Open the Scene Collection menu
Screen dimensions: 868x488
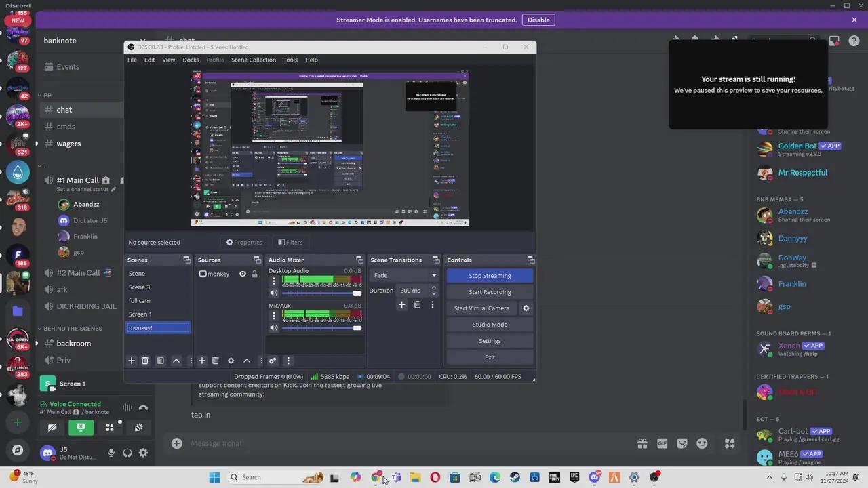pyautogui.click(x=254, y=60)
